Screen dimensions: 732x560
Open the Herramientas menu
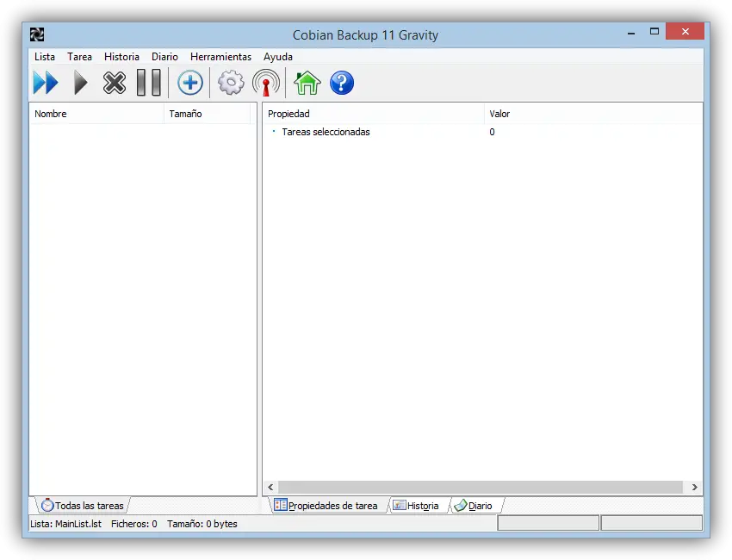220,57
